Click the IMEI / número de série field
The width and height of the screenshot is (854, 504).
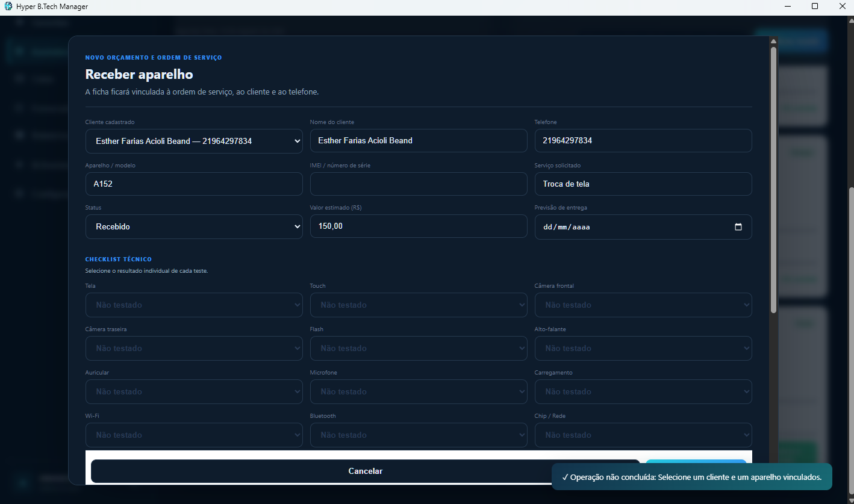419,184
